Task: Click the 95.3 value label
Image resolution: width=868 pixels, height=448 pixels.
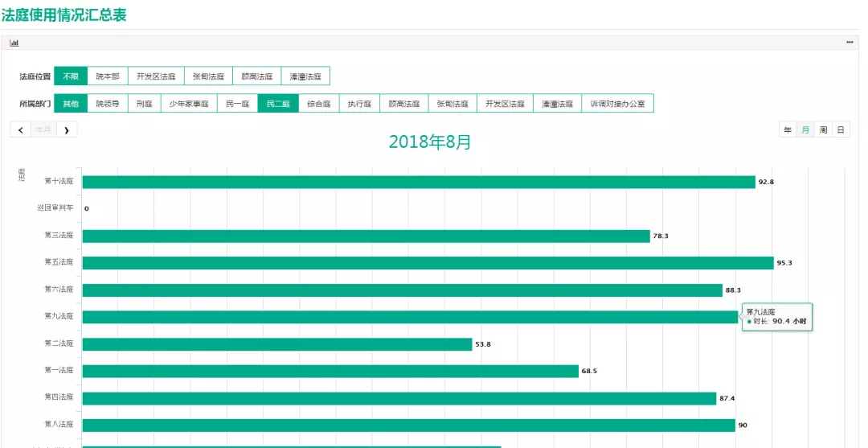Action: pos(784,263)
